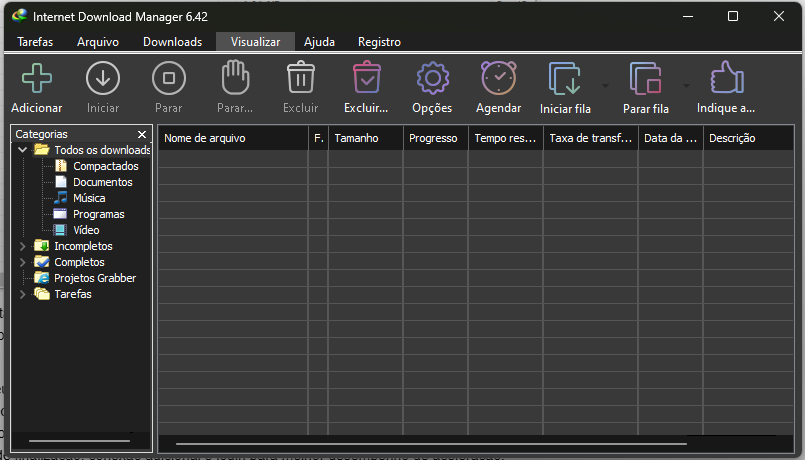
Task: Click the Iniciar fila icon
Action: point(565,79)
